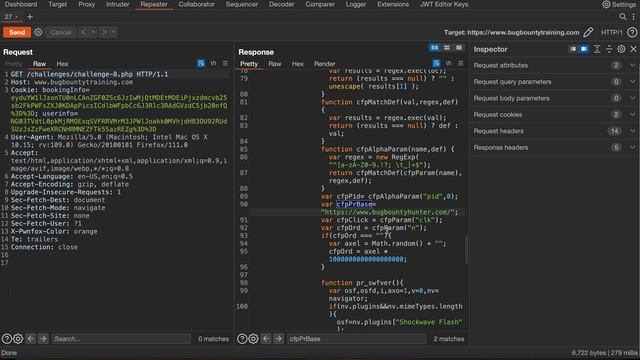640x360 pixels.
Task: Open the Target tab
Action: pos(58,4)
